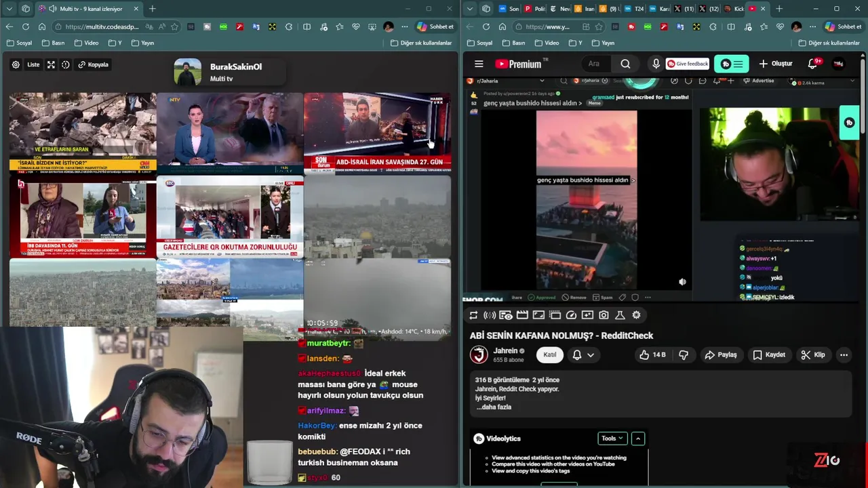Open Yayın bookmarks folder in right browser
The image size is (868, 488).
[602, 43]
